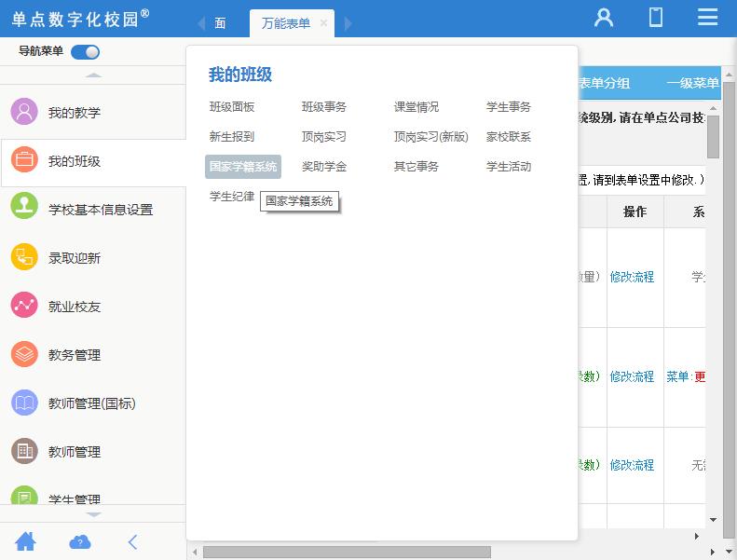737x560 pixels.
Task: Open 学生活动 submenu link
Action: tap(508, 167)
